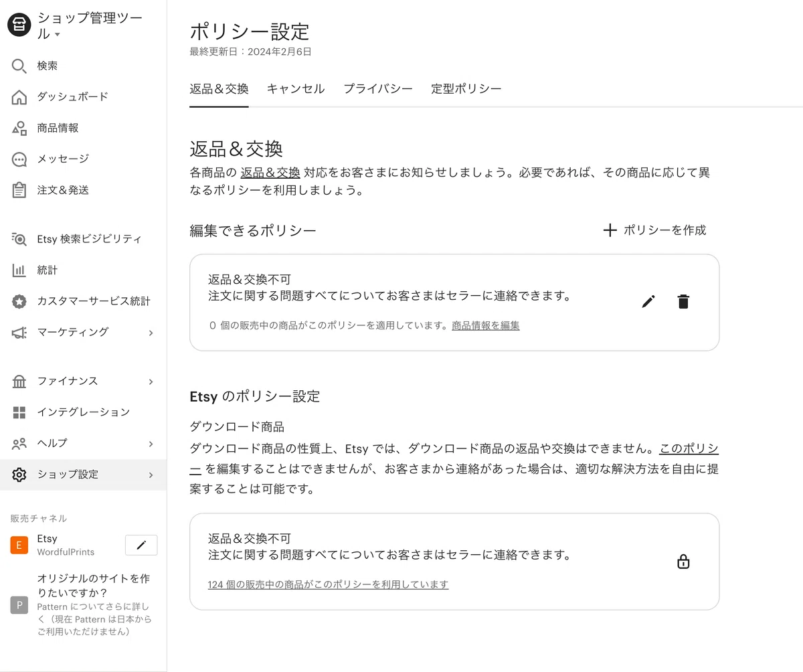This screenshot has width=803, height=672.
Task: Click the 検索 magnifier icon
Action: tap(19, 66)
